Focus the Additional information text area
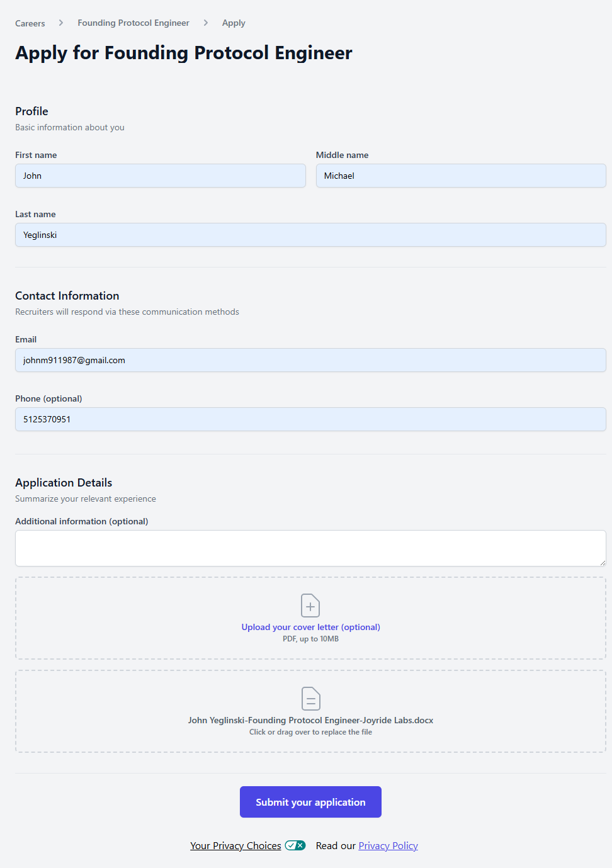The height and width of the screenshot is (868, 612). point(310,548)
